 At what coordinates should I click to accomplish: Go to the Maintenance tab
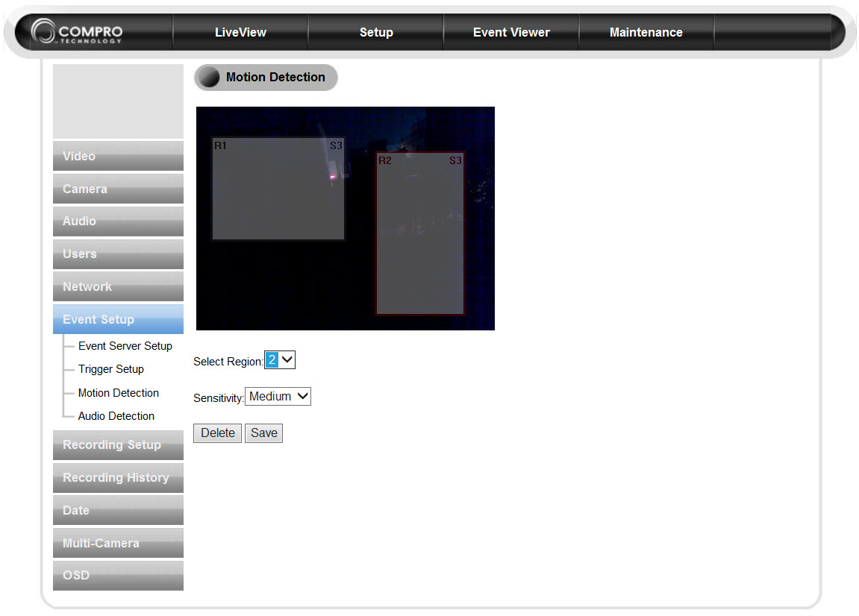click(646, 32)
